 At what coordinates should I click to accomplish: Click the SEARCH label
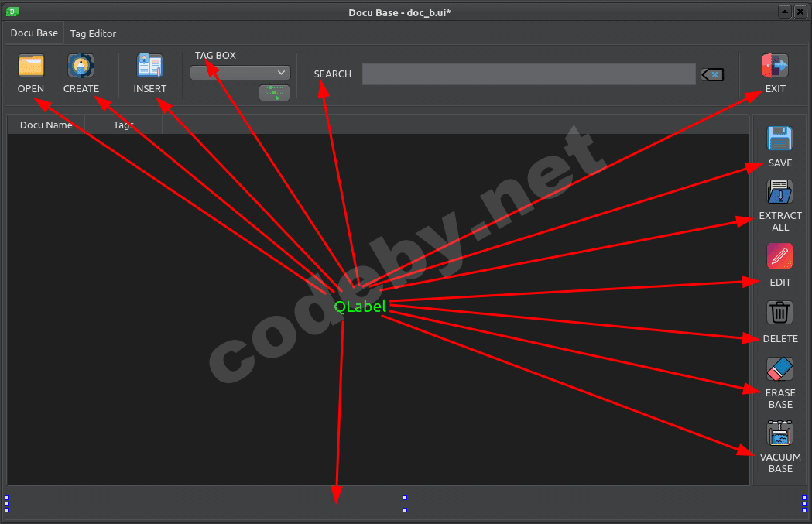click(x=333, y=74)
